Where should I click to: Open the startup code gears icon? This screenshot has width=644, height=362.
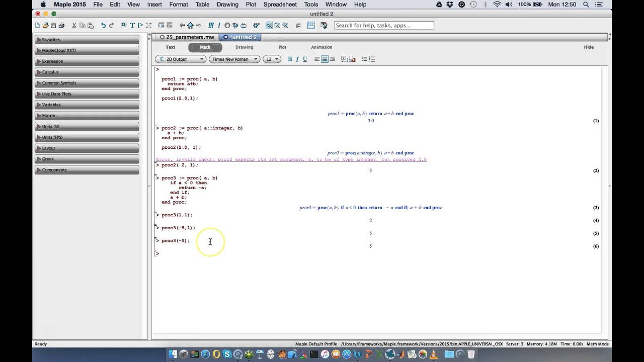(x=256, y=25)
